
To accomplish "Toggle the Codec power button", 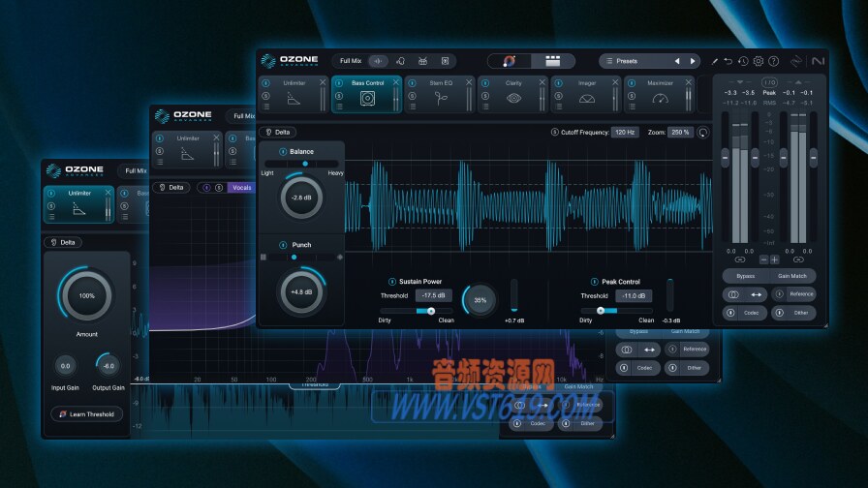I will (x=730, y=313).
